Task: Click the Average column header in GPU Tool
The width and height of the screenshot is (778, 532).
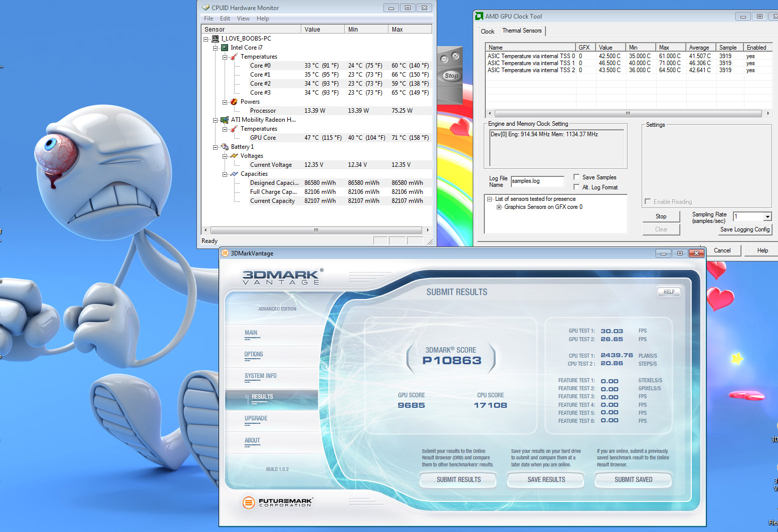Action: click(x=701, y=48)
